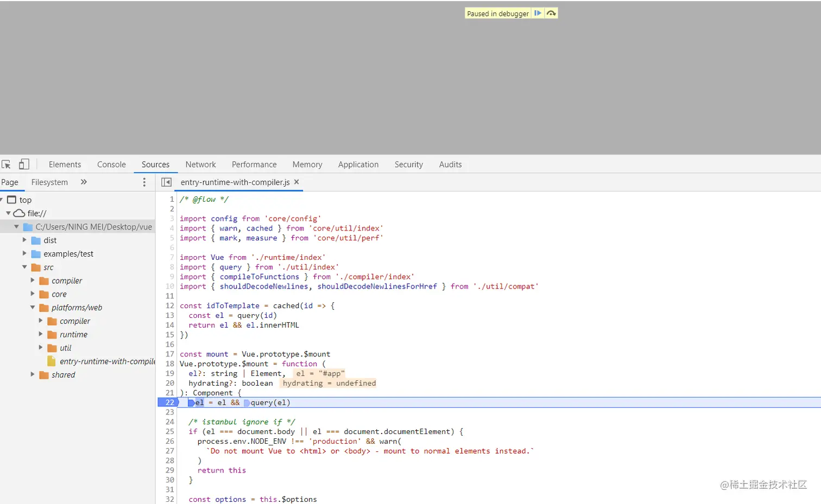Open the Audits tab
821x504 pixels.
tap(451, 164)
